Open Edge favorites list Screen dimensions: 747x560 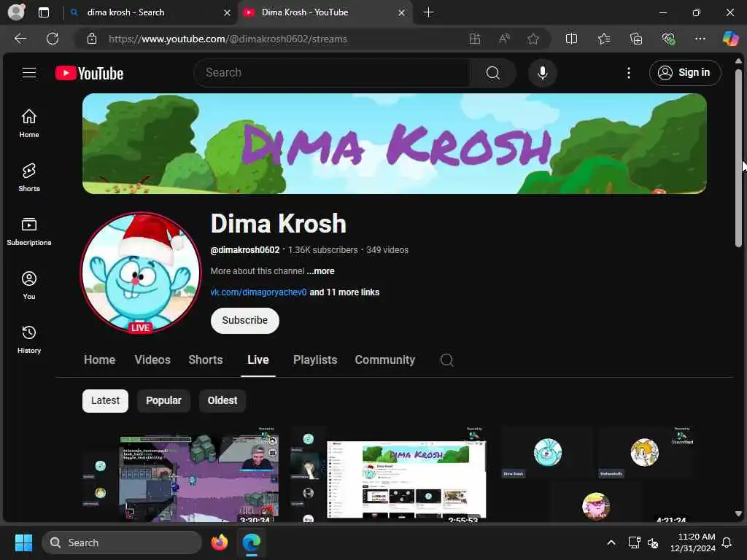pos(603,39)
